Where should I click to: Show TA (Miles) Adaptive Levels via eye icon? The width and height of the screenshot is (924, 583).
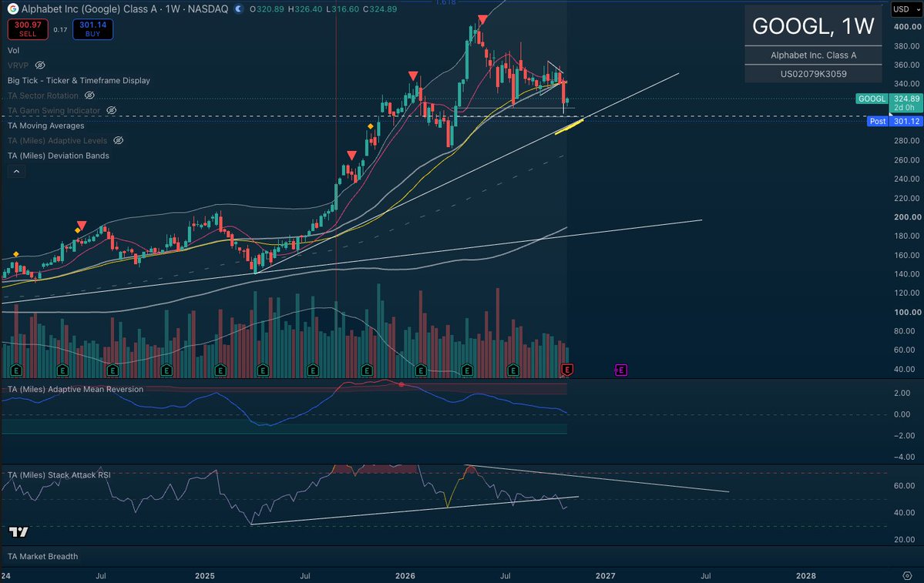(x=118, y=141)
